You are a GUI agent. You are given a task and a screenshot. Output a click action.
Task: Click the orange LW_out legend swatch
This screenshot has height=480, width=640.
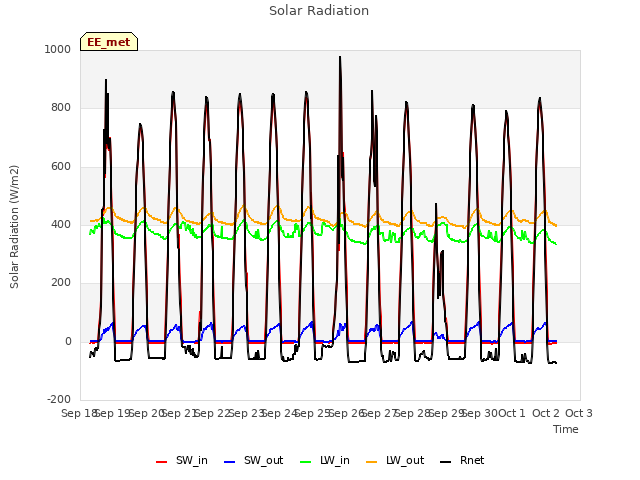click(372, 462)
